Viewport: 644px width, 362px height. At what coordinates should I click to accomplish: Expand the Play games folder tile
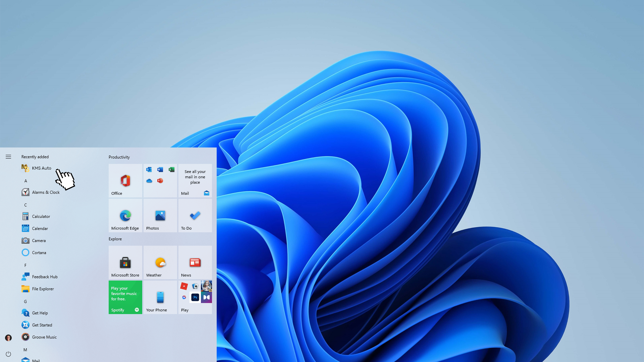click(195, 297)
